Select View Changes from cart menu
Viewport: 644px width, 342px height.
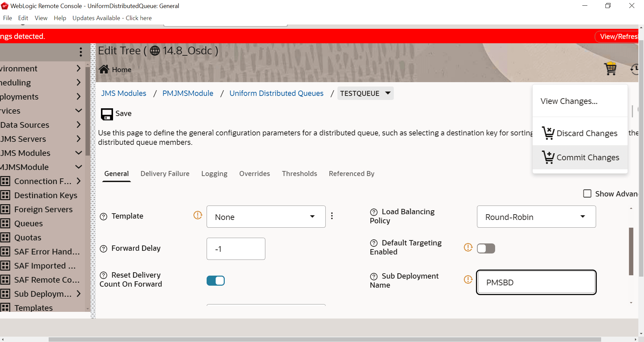click(x=580, y=101)
